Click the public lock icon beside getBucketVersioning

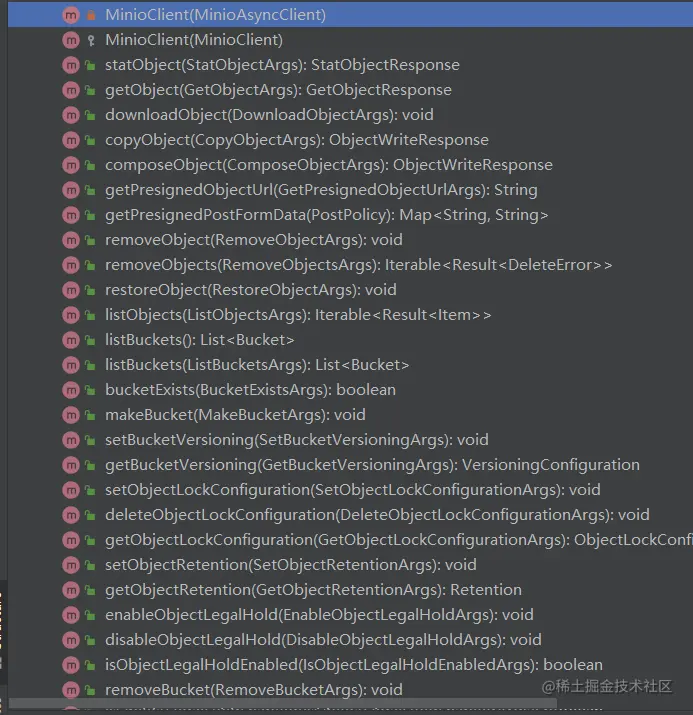click(x=90, y=465)
